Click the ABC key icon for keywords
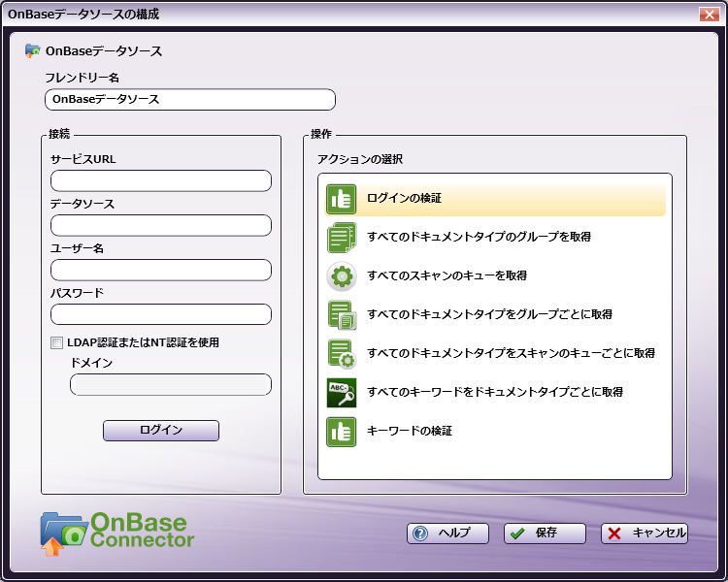 pos(342,392)
